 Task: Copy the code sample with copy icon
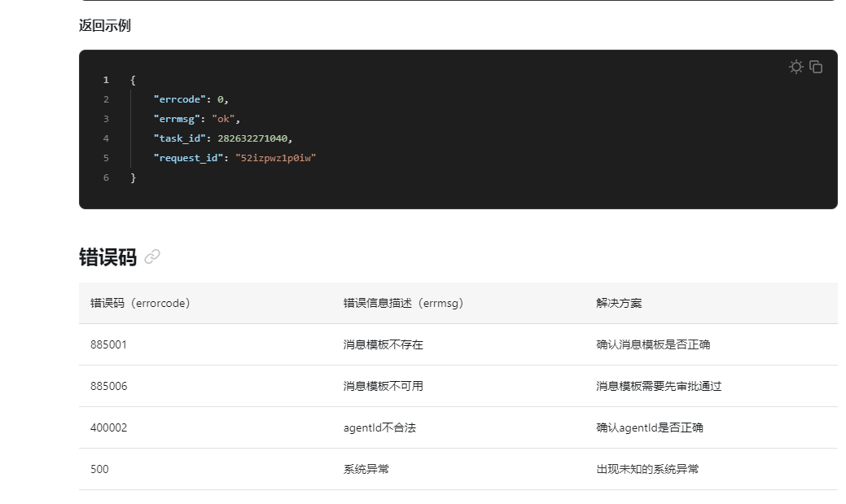click(x=816, y=67)
